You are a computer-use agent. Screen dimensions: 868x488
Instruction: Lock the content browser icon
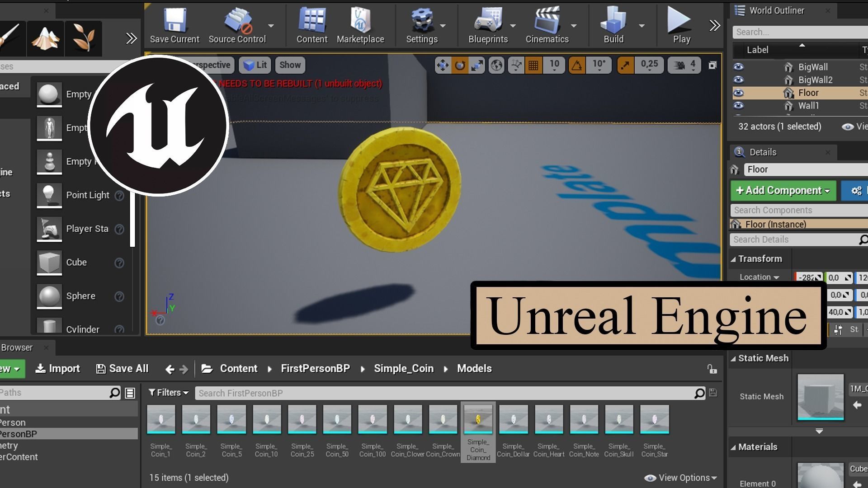point(712,369)
